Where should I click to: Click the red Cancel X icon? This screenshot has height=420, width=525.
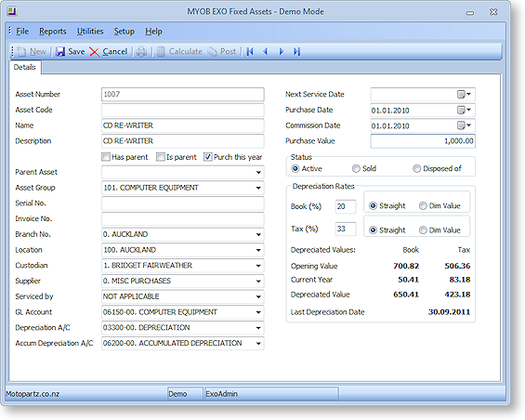(95, 52)
